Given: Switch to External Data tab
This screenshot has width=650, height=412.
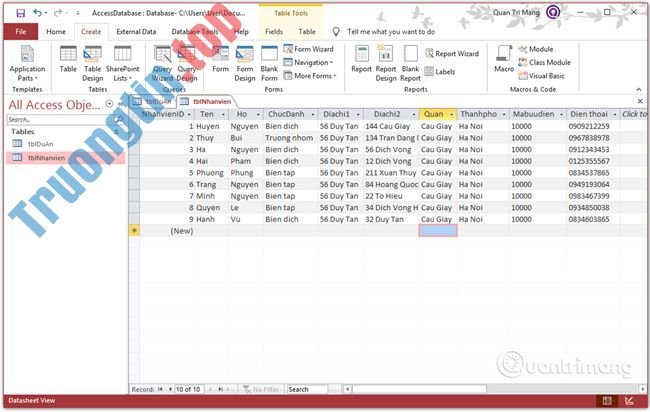Looking at the screenshot, I should point(136,32).
